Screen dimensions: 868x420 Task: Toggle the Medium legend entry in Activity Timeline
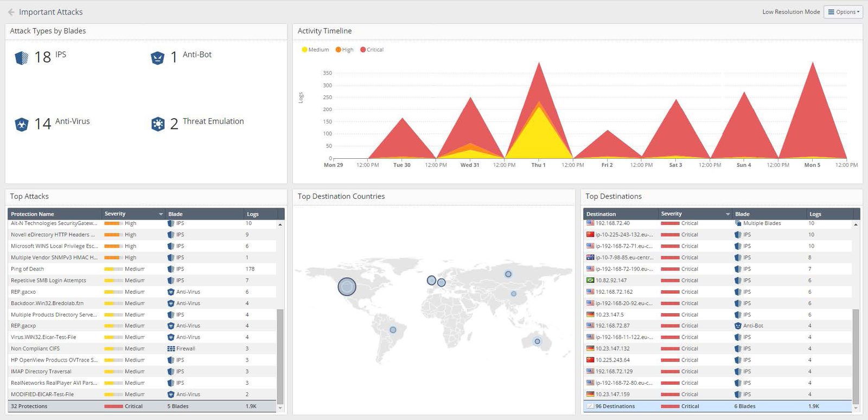click(315, 49)
